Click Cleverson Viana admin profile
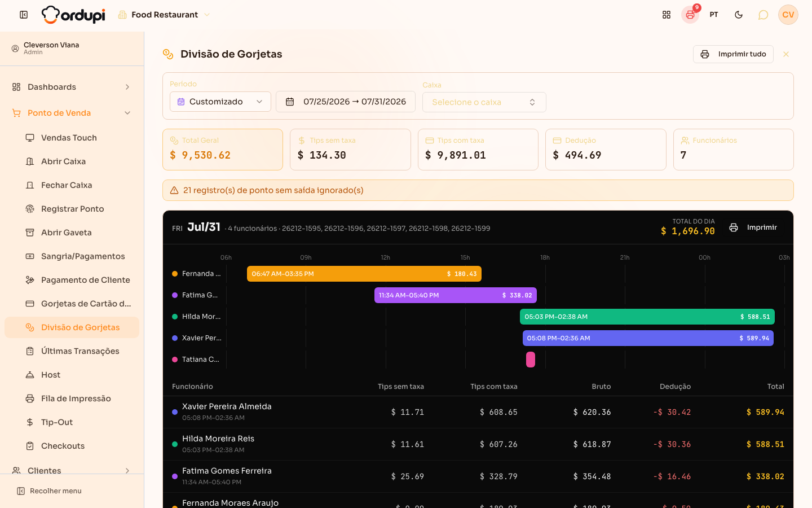Screen dimensions: 812x508 click(x=72, y=49)
